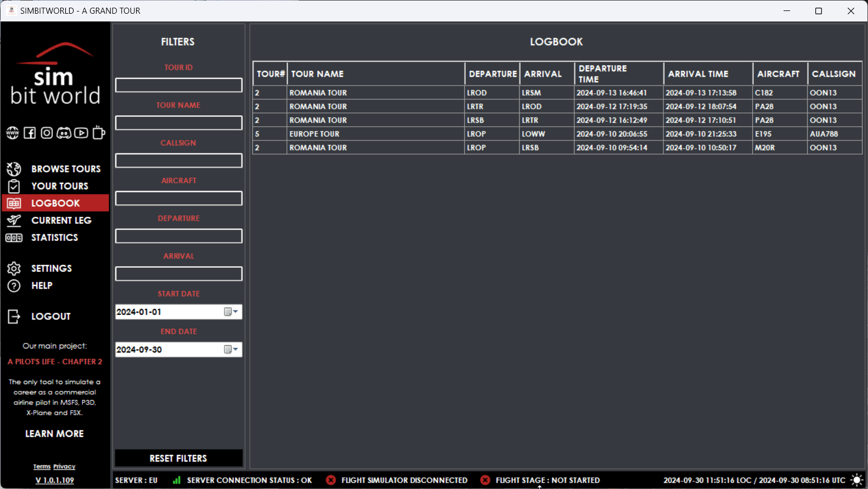The width and height of the screenshot is (868, 489).
Task: Click the Settings gear icon
Action: pyautogui.click(x=14, y=268)
